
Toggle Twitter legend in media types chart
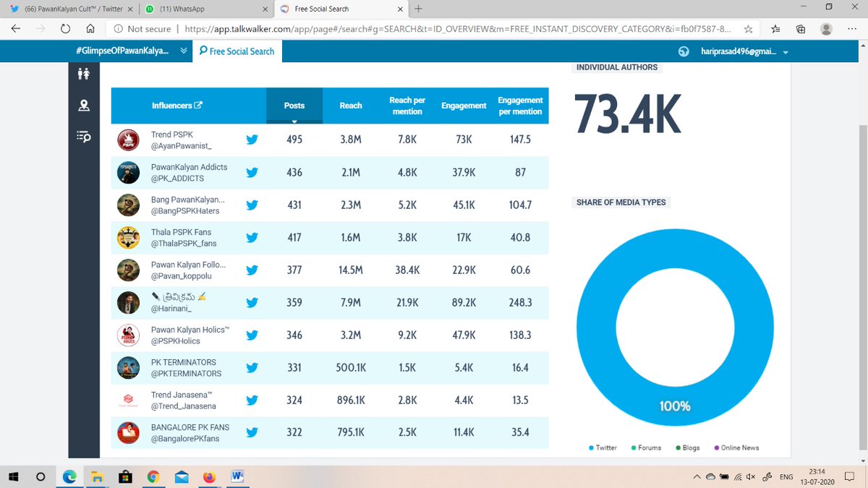[603, 448]
